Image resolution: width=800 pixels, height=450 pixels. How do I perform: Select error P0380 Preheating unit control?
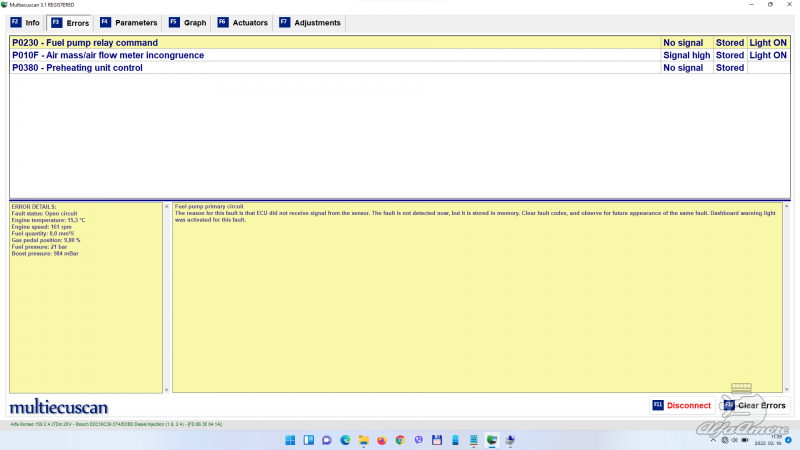coord(399,68)
